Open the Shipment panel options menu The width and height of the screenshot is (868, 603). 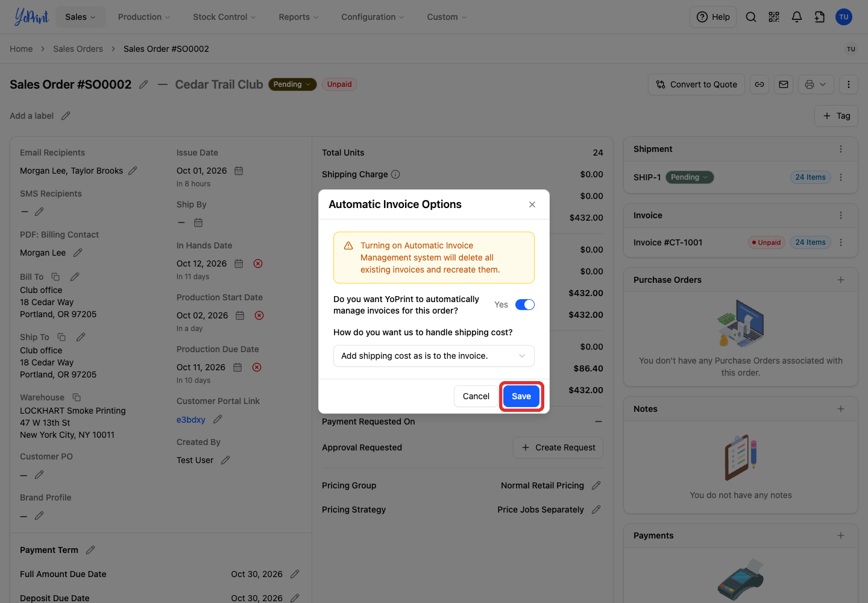tap(841, 149)
